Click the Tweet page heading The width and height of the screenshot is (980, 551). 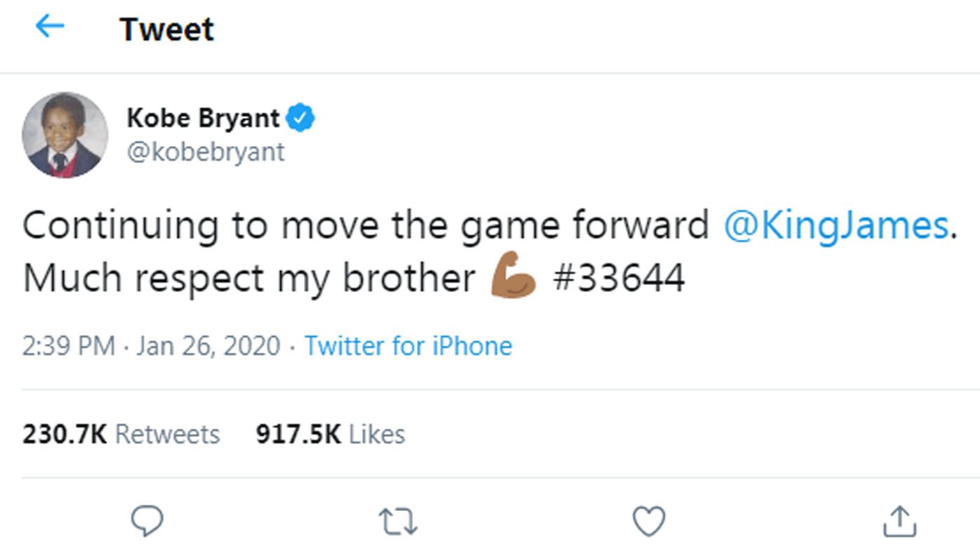tap(166, 29)
